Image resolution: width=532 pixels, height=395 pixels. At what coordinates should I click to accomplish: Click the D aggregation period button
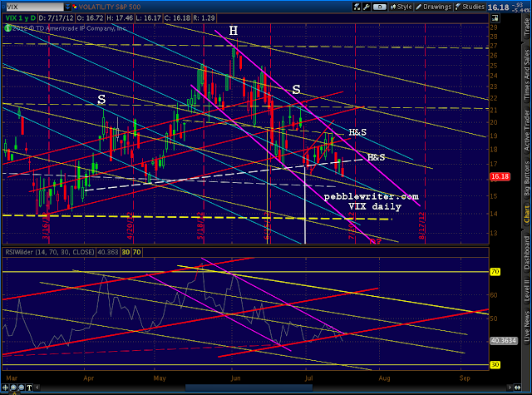(x=379, y=7)
